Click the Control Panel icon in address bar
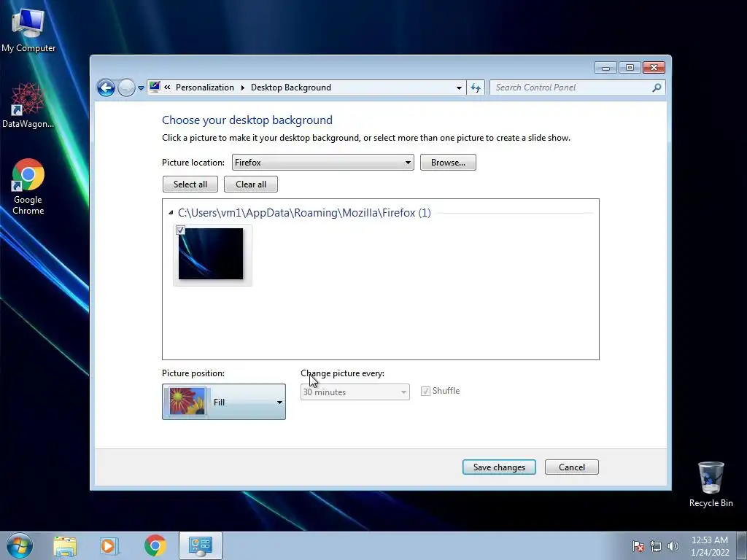 [x=155, y=87]
